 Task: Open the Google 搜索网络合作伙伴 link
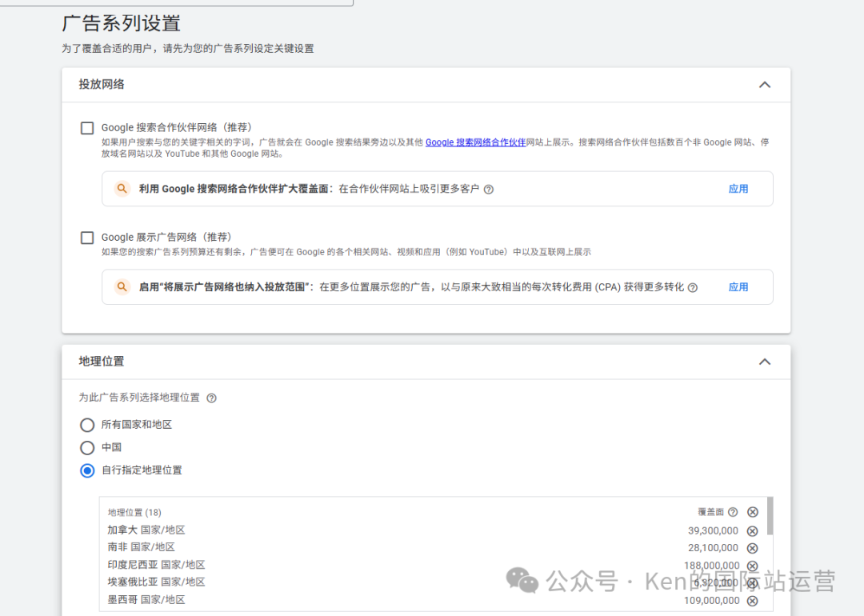(475, 142)
